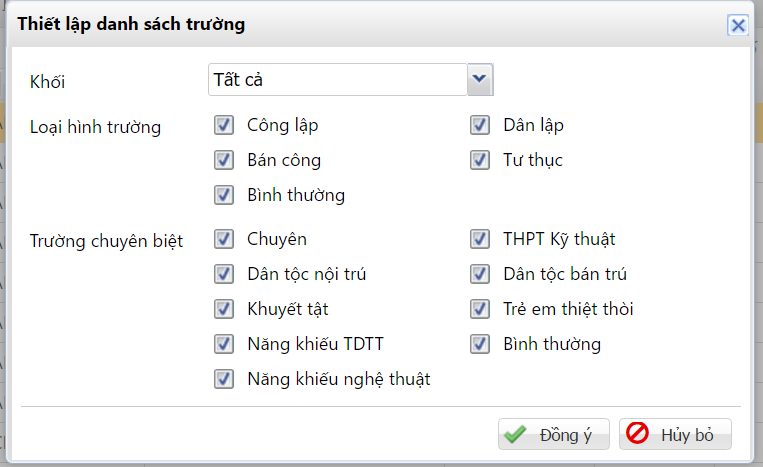Click the Tất cả combo box field
This screenshot has height=467, width=763.
coord(337,79)
